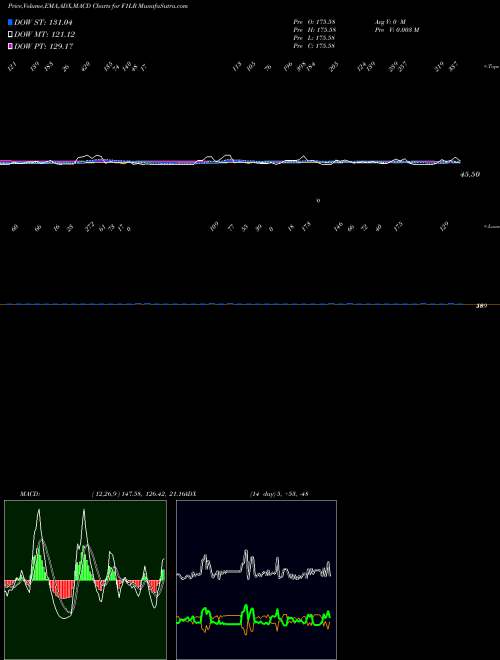Click the 'Pre C: 175.58' value
Viewport: 500px width, 660px height.
point(314,46)
